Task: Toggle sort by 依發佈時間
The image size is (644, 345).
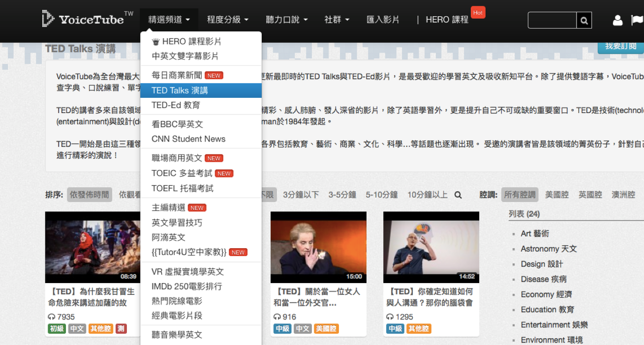Action: coord(89,195)
